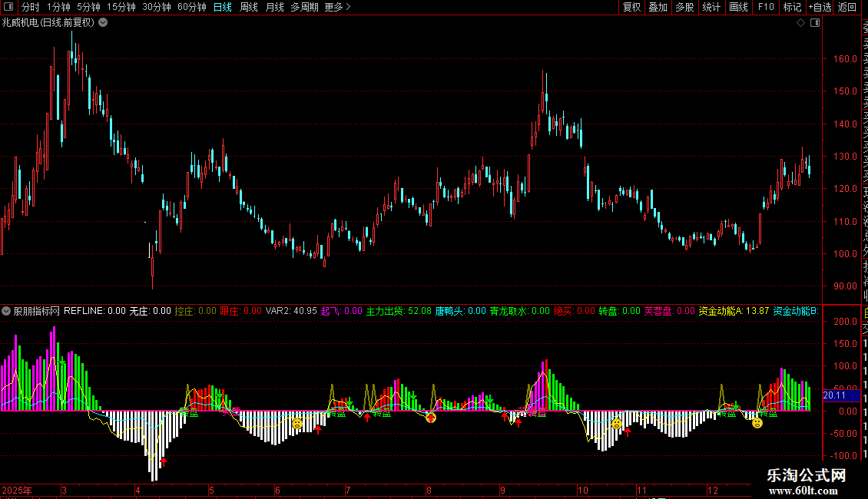This screenshot has width=868, height=499.
Task: Click the 起飞: 0.00 indicator label
Action: (x=342, y=311)
